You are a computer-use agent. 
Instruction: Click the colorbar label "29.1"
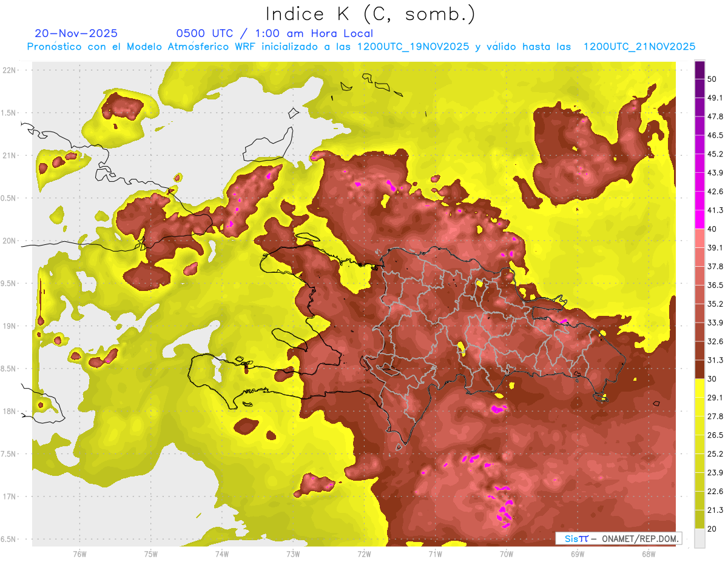[x=715, y=398]
